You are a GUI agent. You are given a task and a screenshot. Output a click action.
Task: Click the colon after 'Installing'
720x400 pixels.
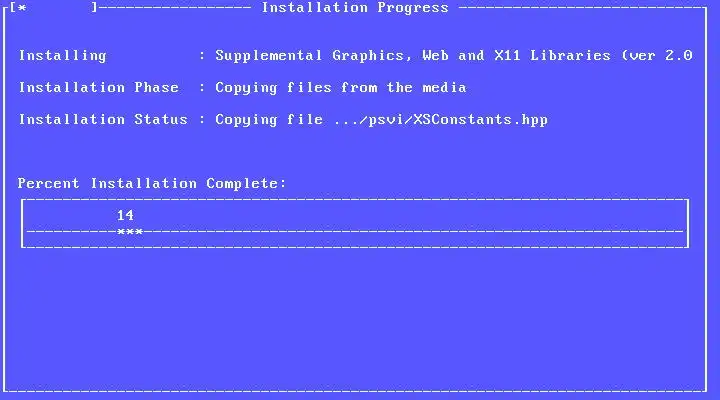pyautogui.click(x=202, y=56)
